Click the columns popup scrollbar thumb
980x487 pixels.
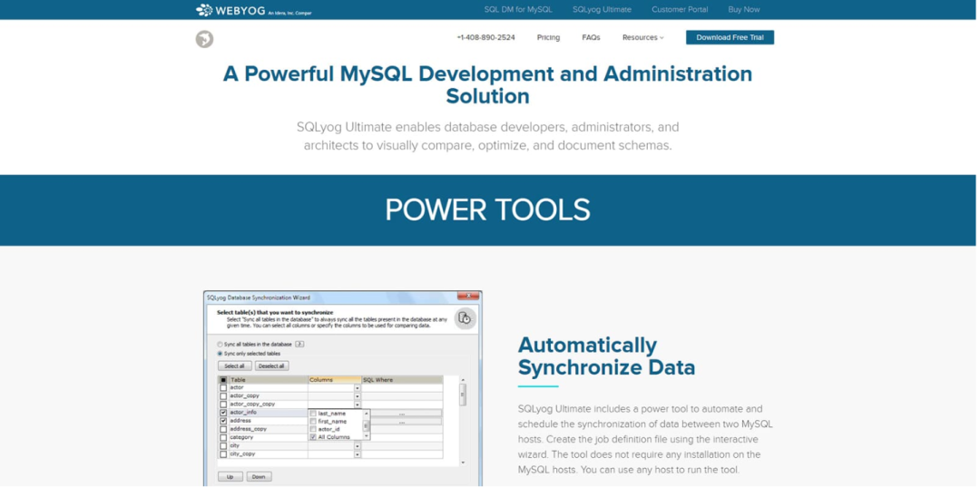coord(367,426)
